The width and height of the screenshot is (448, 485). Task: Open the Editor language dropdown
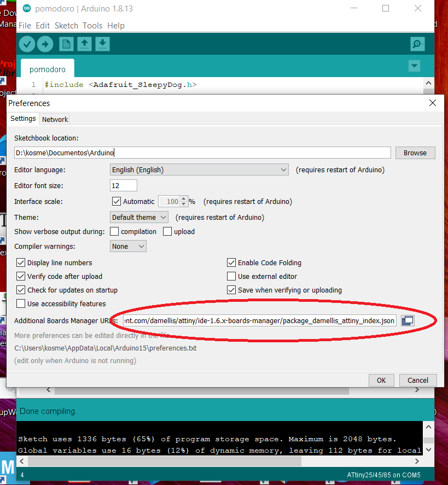coord(199,170)
